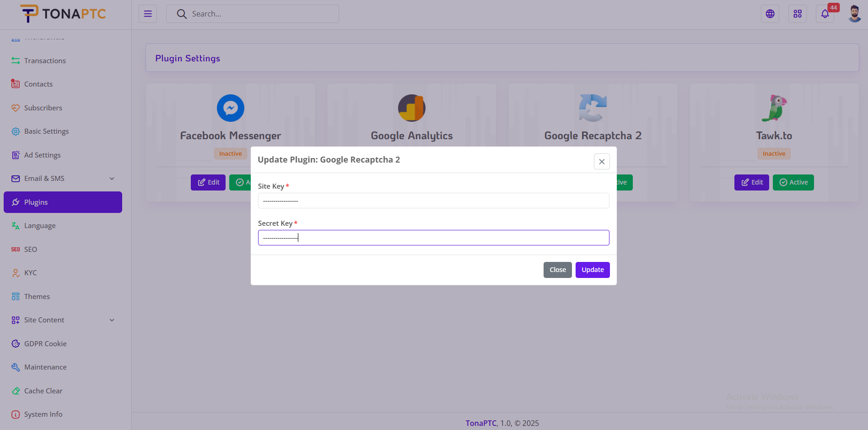Click Facebook Messenger Inactive status badge
The image size is (868, 430).
click(231, 154)
